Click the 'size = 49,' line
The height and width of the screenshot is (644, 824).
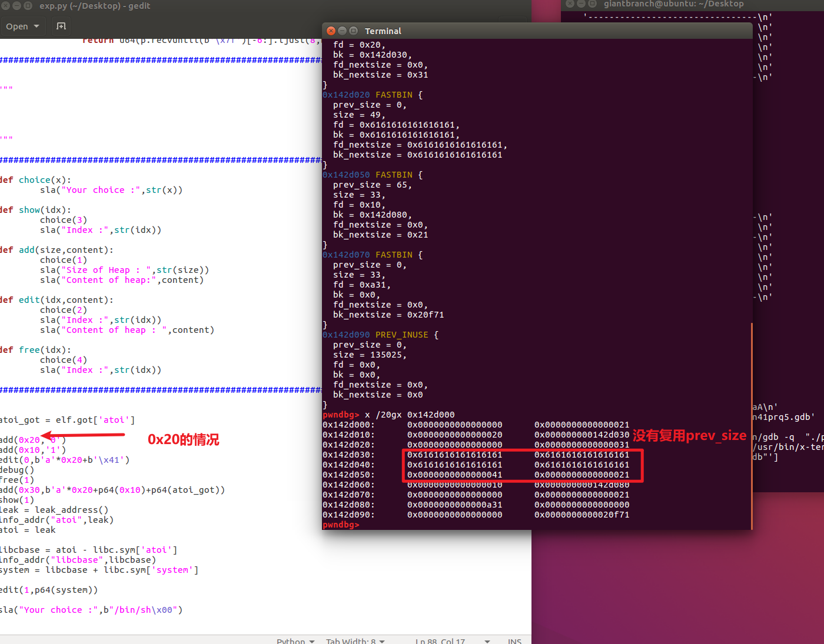coord(359,115)
